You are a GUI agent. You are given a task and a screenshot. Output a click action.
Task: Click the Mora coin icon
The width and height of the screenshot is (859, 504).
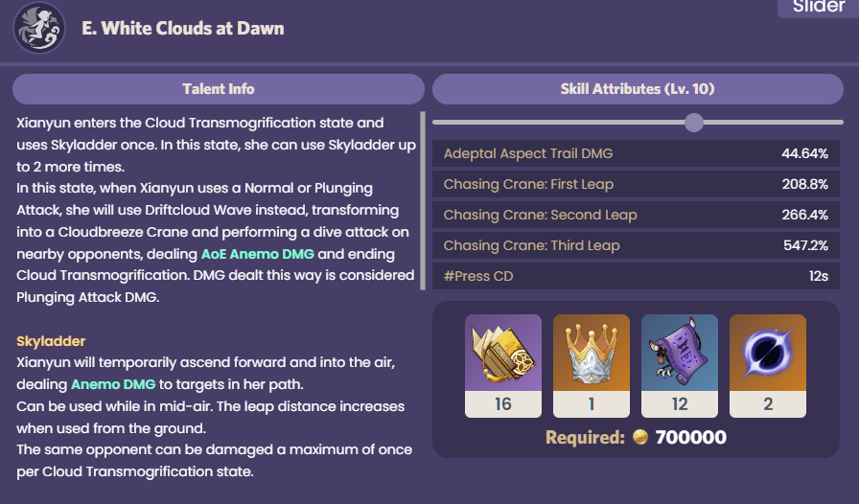coord(640,438)
